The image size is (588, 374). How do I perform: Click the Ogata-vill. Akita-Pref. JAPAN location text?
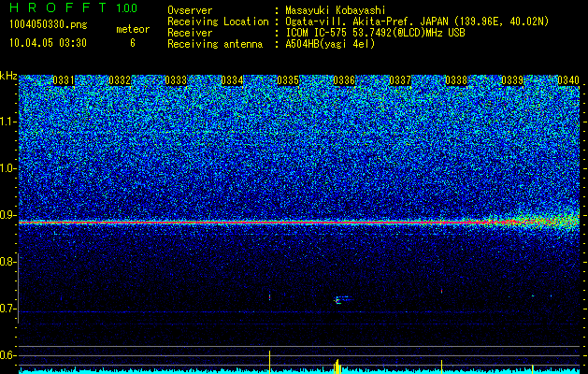(417, 22)
